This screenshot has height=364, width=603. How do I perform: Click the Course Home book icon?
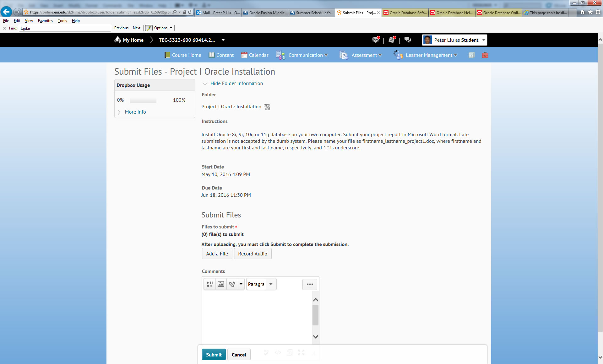(x=167, y=55)
